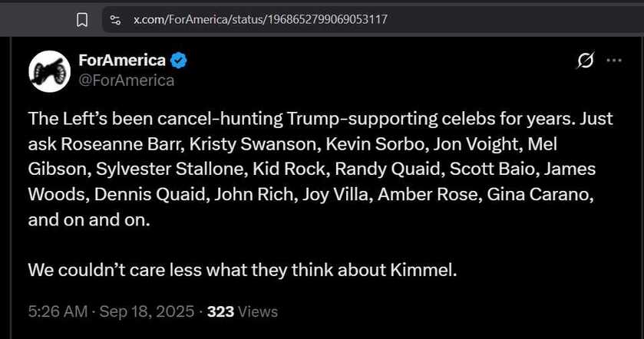
Task: Click the bookmark icon beside address bar
Action: point(82,19)
